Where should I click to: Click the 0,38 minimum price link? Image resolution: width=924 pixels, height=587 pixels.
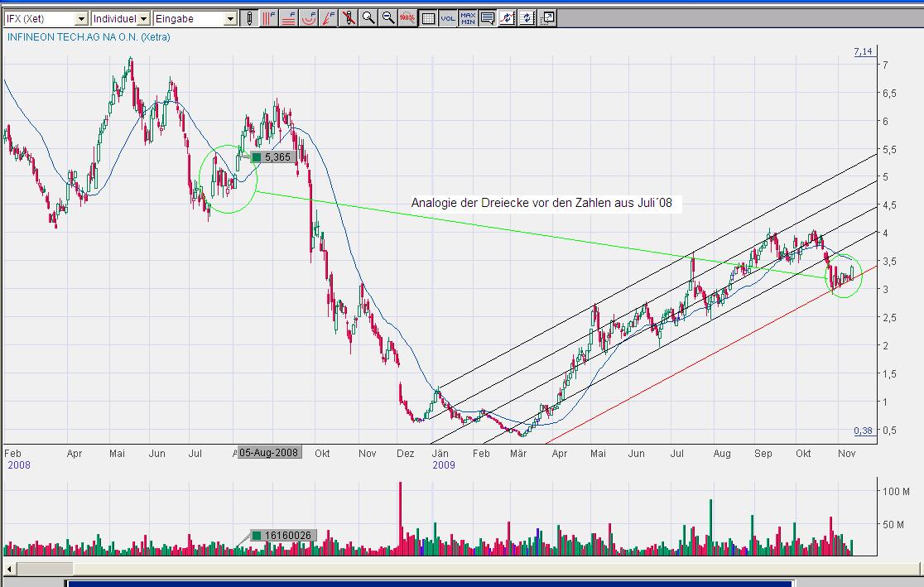(x=863, y=431)
